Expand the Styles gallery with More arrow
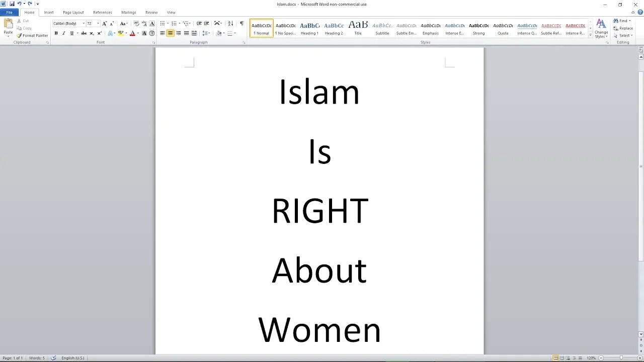 pos(590,35)
